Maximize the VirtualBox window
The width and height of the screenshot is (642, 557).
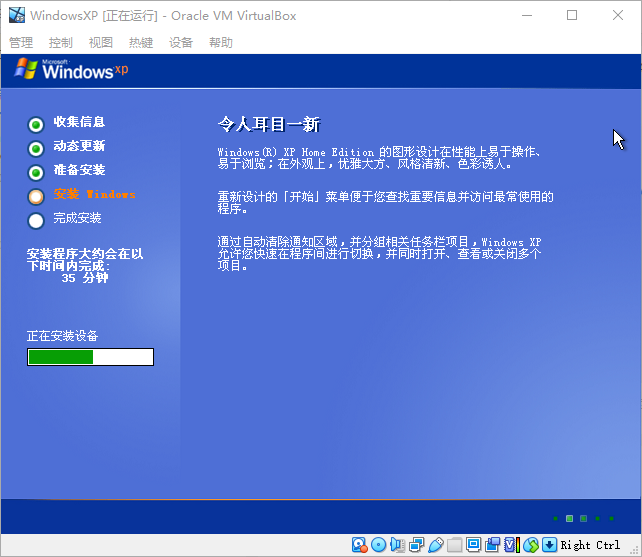click(x=572, y=16)
